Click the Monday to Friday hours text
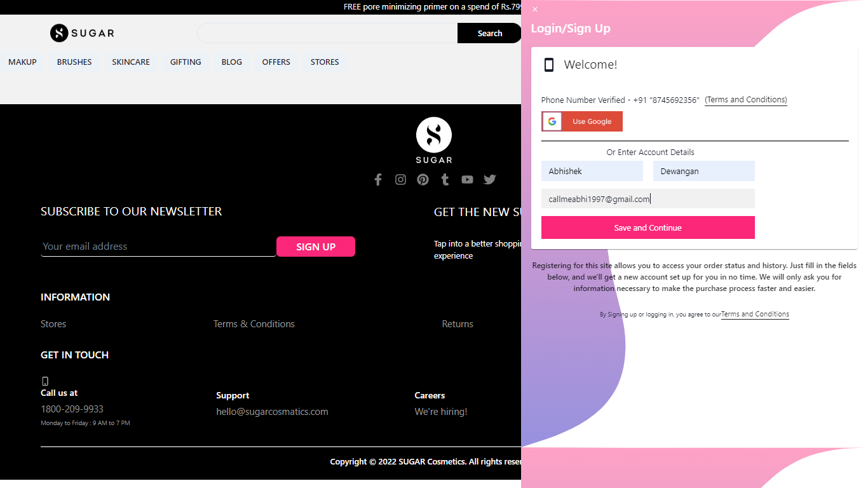868x488 pixels. 85,423
